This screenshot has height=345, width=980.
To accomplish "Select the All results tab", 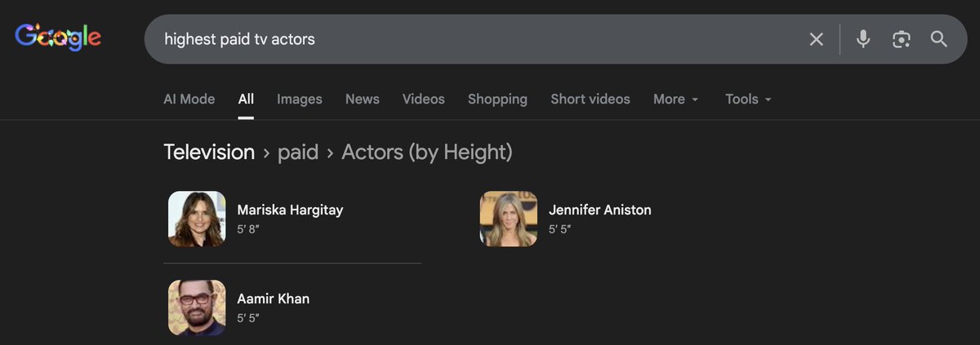I will 246,99.
